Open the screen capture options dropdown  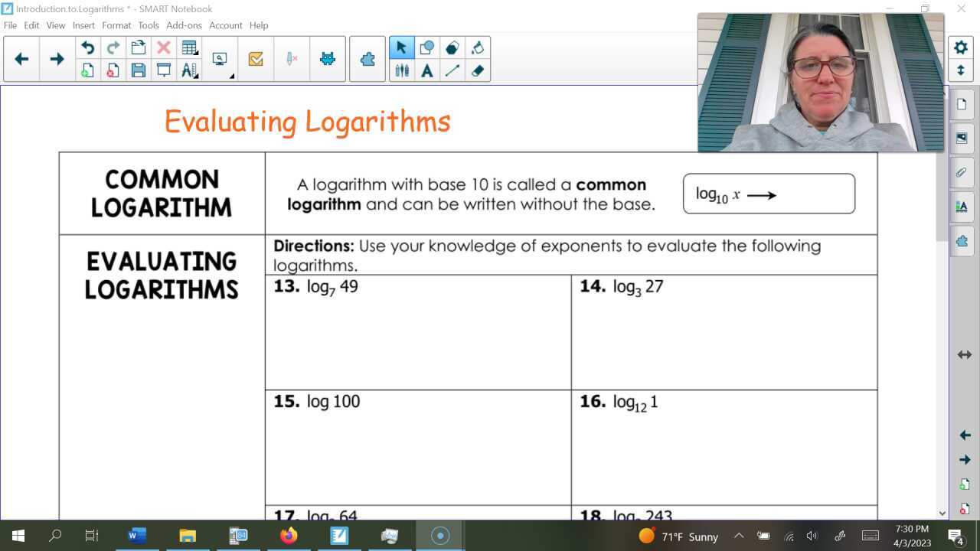(x=230, y=77)
